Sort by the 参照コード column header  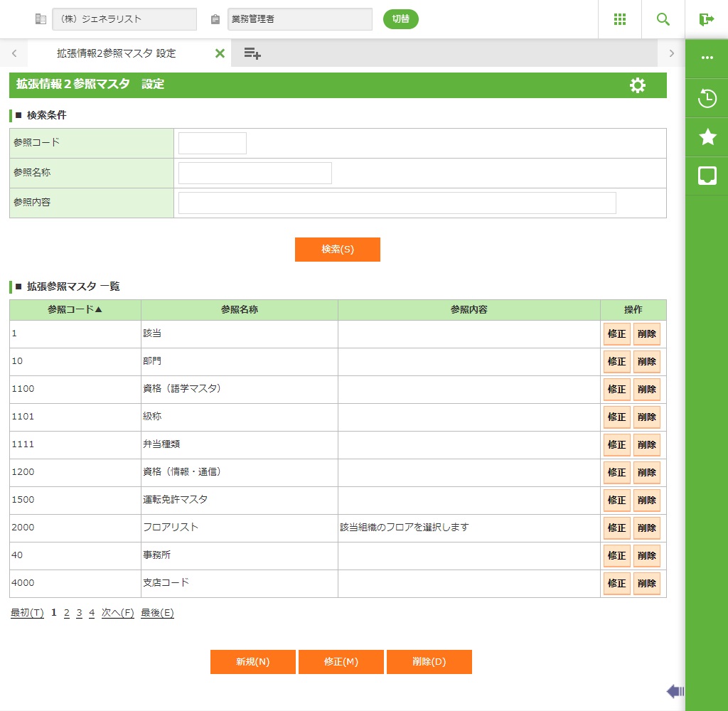point(75,310)
